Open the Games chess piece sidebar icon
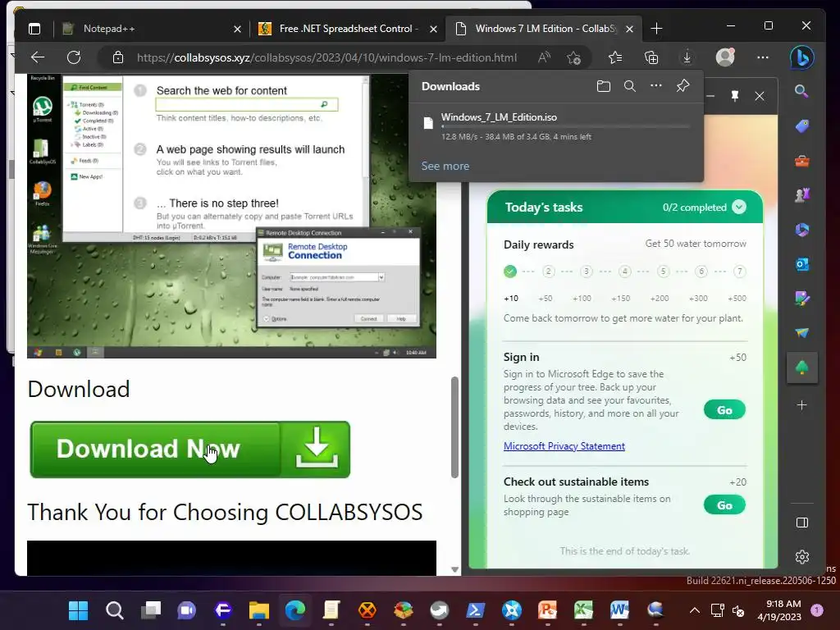Screen dimensions: 840x630 [x=802, y=195]
